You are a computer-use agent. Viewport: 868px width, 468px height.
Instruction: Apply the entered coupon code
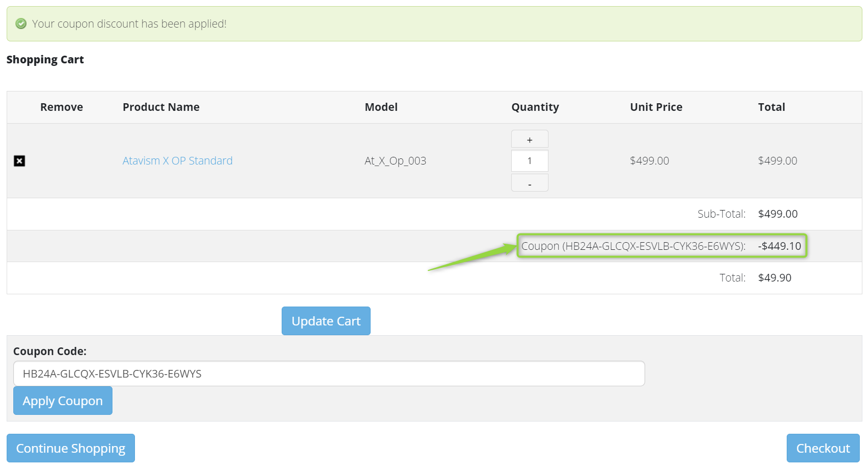(x=63, y=401)
